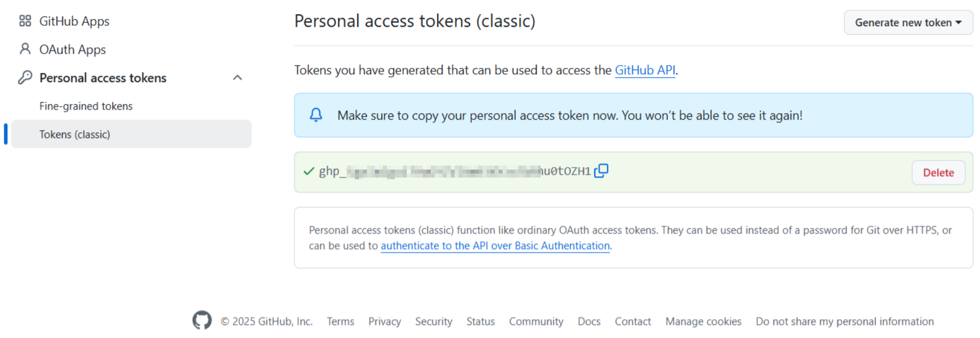Open the GitHub Apps settings

click(x=74, y=21)
